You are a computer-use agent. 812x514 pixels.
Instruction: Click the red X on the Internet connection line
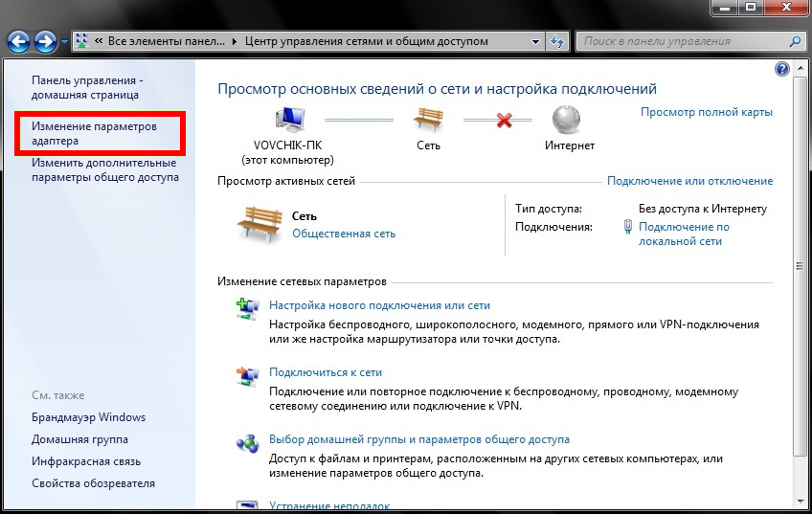pos(504,120)
